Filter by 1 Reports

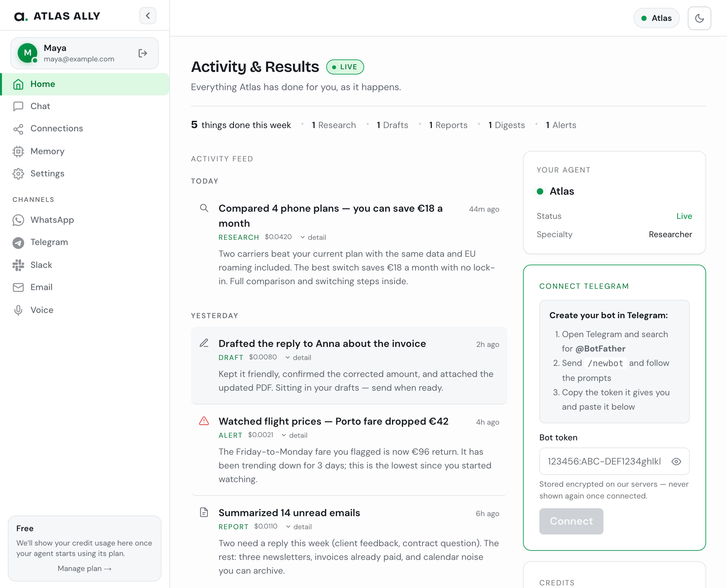448,125
